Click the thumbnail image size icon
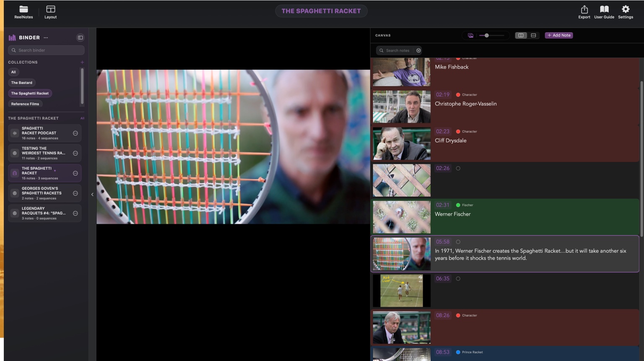Viewport: 644px width, 361px height. [470, 35]
